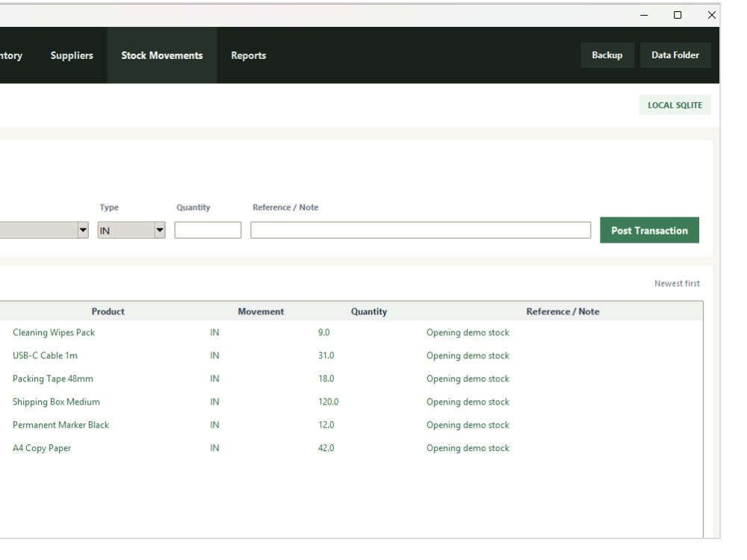Click quantity value 9.0

click(324, 332)
